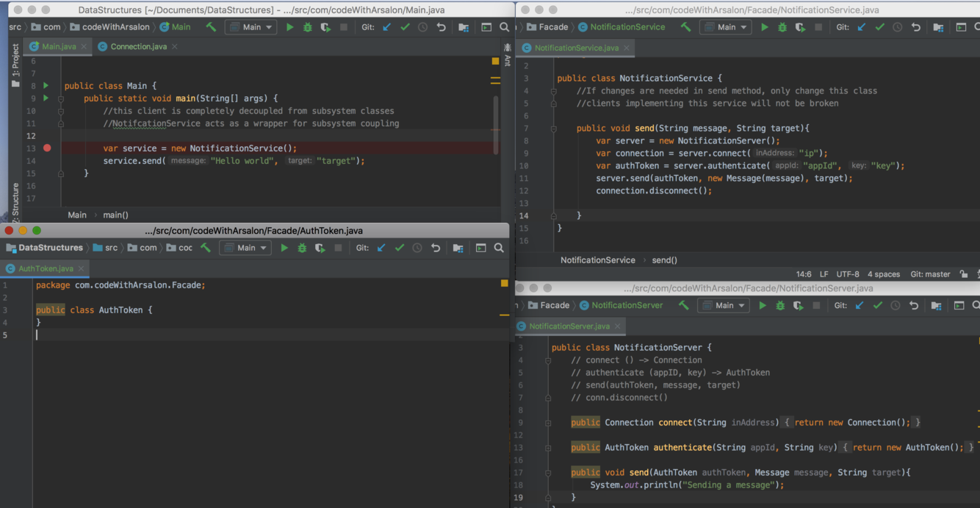Toggle the read-only lock icon in status bar
This screenshot has width=980, height=508.
pos(964,274)
